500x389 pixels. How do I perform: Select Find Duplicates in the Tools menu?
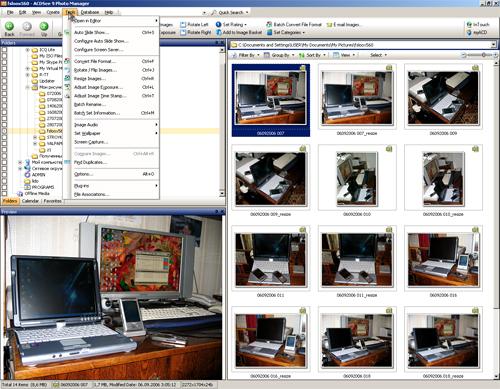90,162
